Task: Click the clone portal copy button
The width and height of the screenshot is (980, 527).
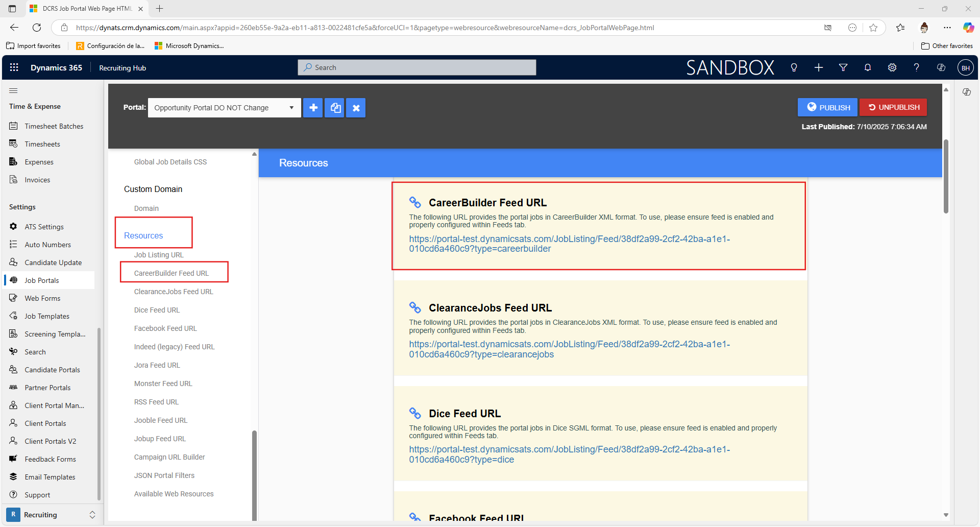Action: pos(335,108)
